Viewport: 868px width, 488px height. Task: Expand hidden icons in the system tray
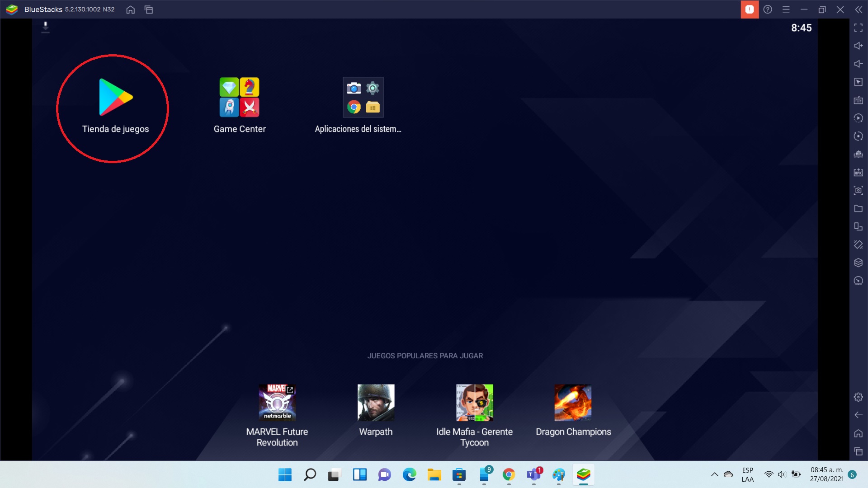coord(715,474)
